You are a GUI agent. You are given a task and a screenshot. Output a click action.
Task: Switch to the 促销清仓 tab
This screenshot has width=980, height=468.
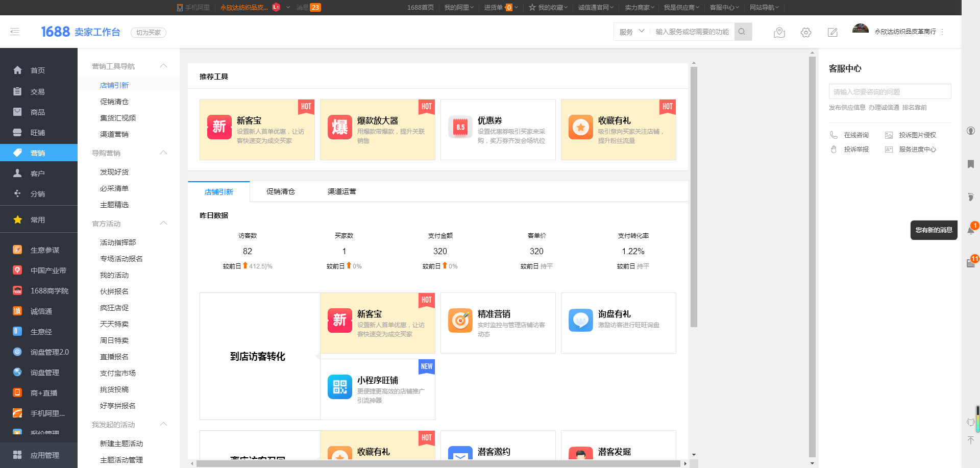(x=280, y=191)
